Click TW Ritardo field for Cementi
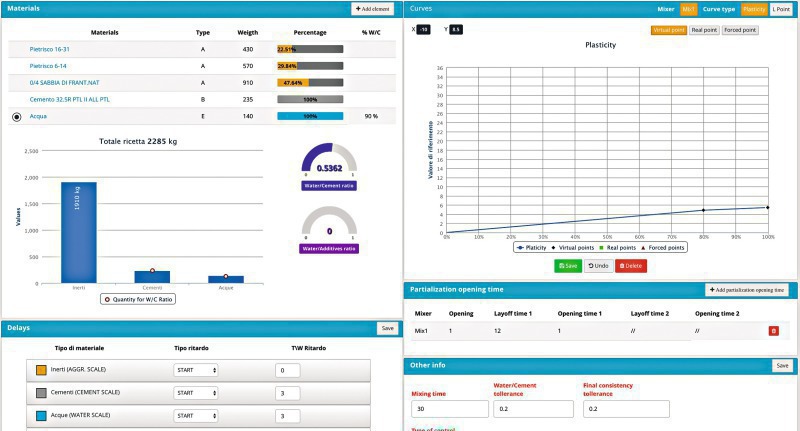The width and height of the screenshot is (800, 431). click(288, 393)
